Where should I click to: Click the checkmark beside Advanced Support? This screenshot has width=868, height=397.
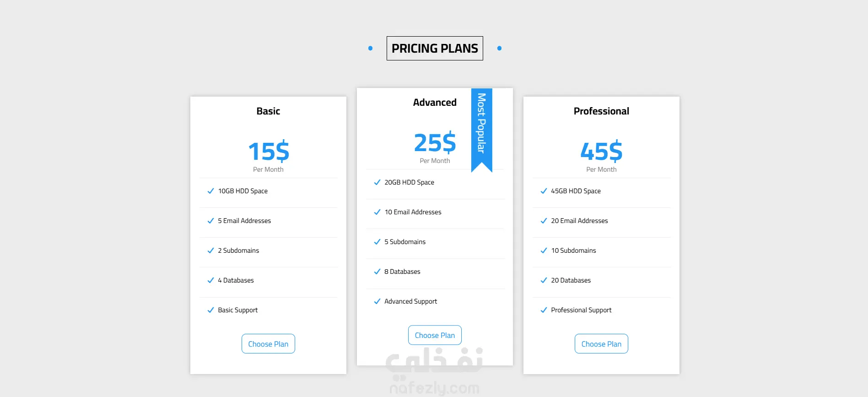377,301
